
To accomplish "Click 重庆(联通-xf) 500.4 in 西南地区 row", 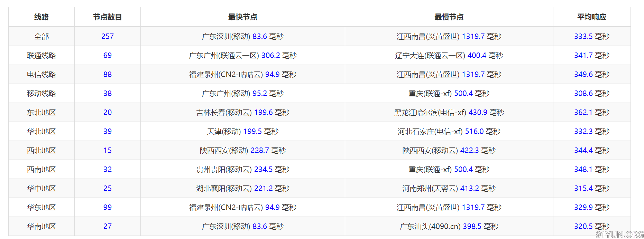I will pos(449,169).
